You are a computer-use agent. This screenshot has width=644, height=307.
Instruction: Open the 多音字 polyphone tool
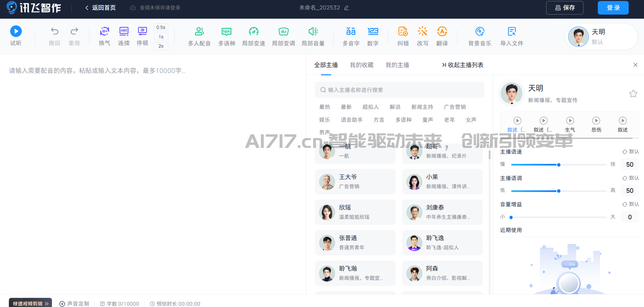[351, 36]
